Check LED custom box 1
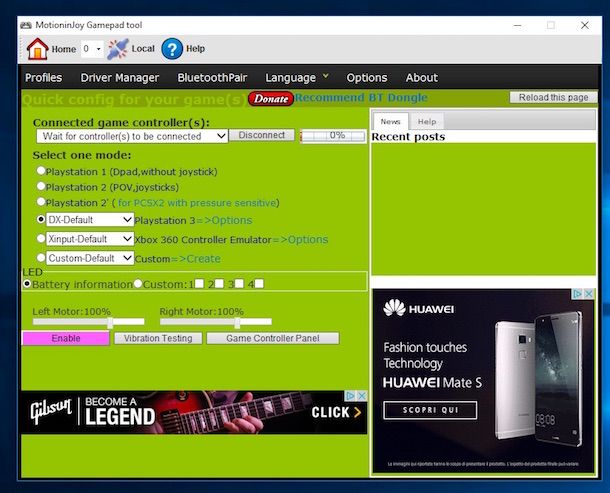The width and height of the screenshot is (610, 493). [x=199, y=283]
